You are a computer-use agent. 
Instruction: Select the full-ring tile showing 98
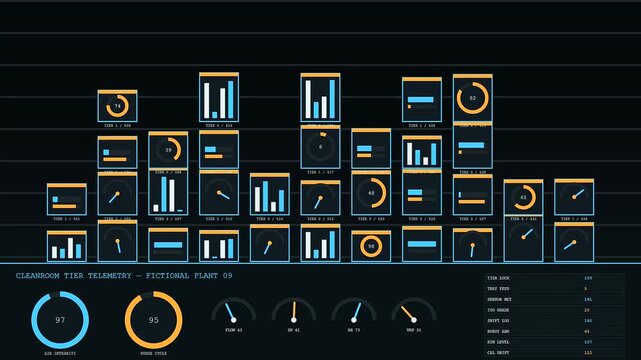coord(371,246)
